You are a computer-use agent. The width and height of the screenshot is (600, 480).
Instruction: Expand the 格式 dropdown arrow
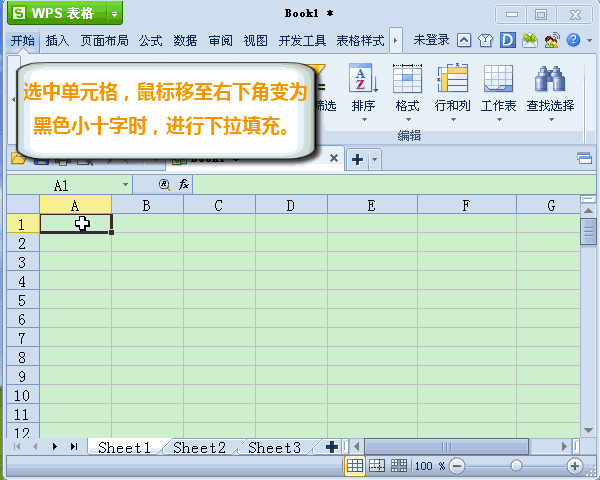point(408,119)
